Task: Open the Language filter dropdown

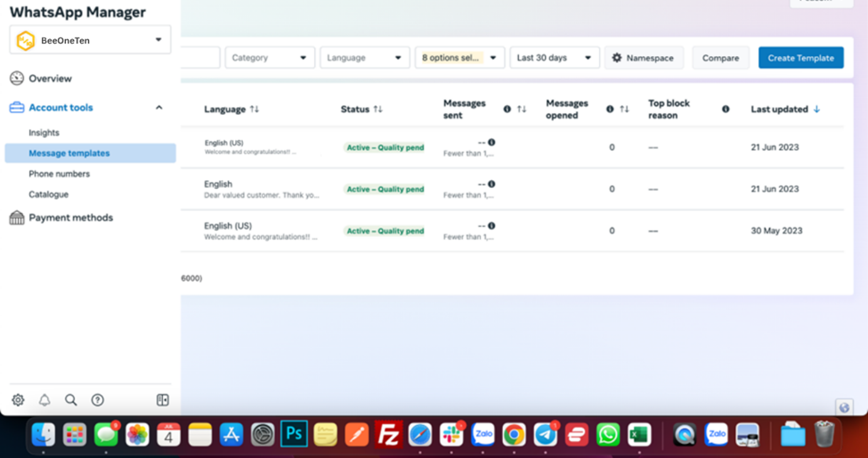Action: click(x=365, y=58)
